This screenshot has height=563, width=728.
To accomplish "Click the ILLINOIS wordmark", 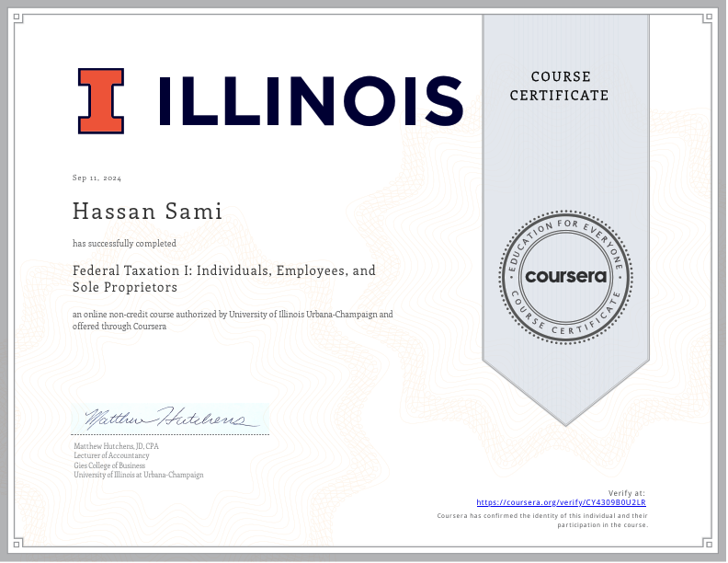I will [311, 101].
